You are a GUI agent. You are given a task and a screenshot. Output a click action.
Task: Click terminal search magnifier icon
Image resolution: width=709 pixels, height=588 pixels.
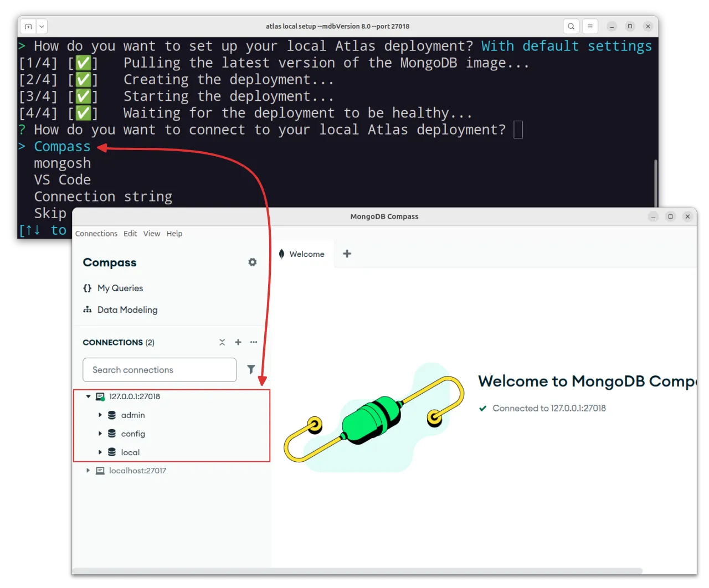pos(571,26)
